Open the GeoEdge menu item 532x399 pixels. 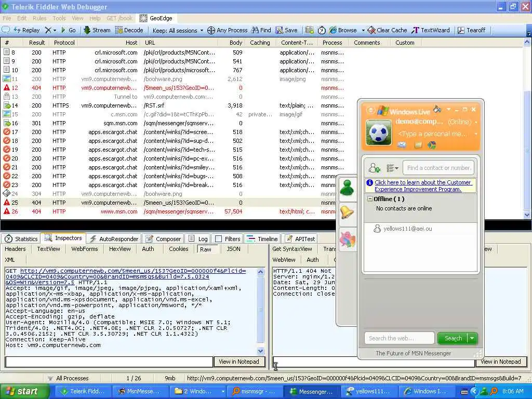(x=156, y=18)
